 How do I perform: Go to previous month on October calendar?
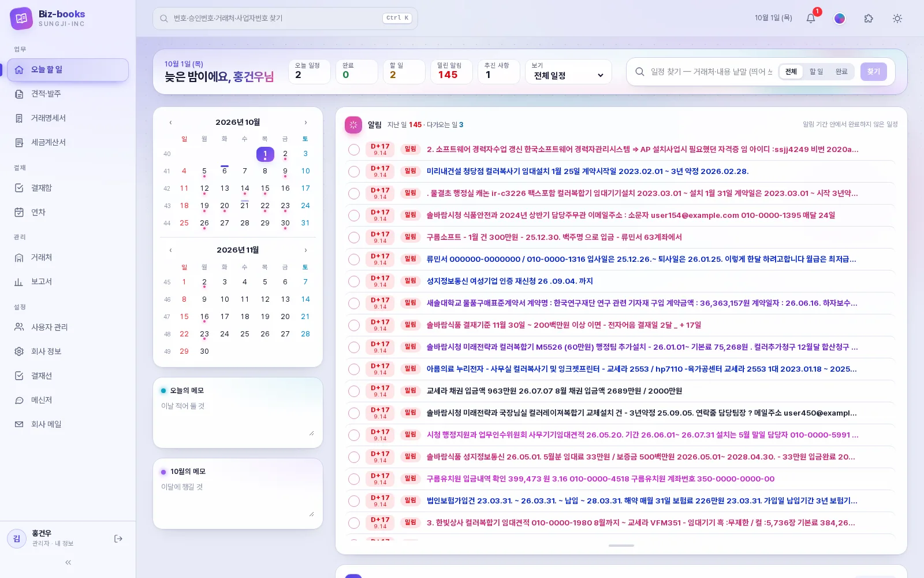point(170,123)
